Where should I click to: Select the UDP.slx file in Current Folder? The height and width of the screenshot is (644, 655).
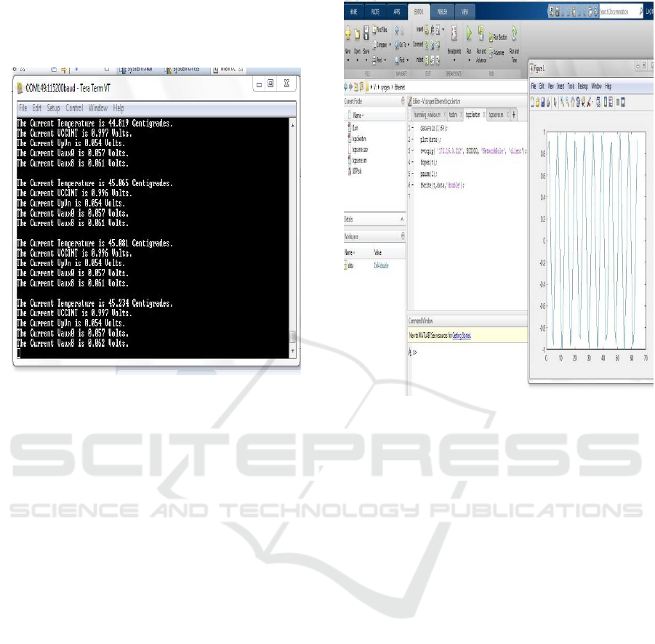[x=356, y=171]
